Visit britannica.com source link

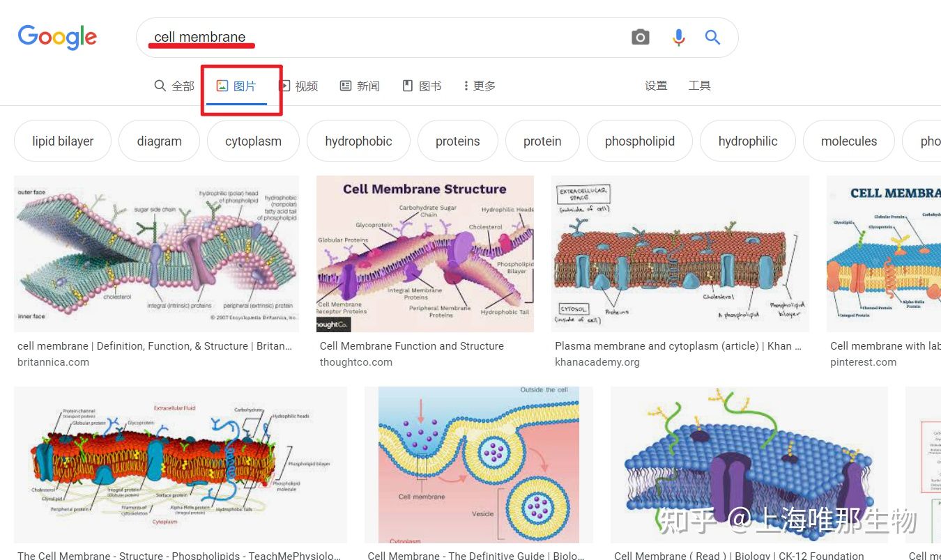[x=53, y=362]
